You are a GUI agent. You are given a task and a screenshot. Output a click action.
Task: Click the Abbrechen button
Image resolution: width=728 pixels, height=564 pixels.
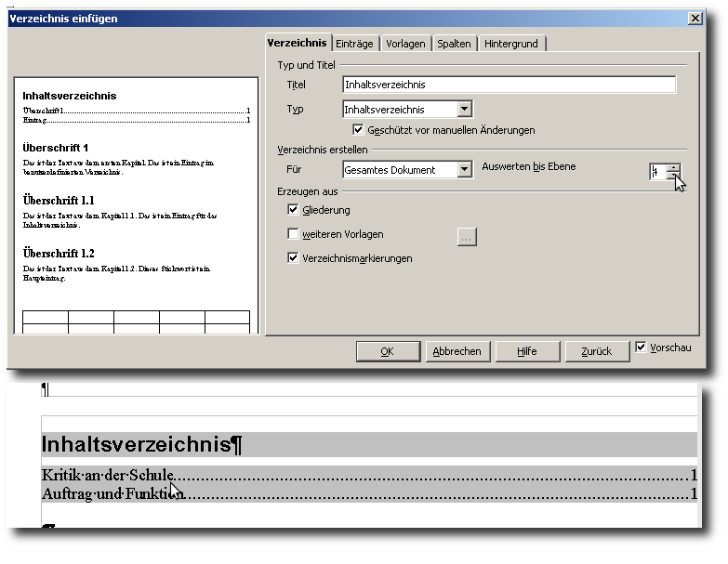(x=457, y=351)
